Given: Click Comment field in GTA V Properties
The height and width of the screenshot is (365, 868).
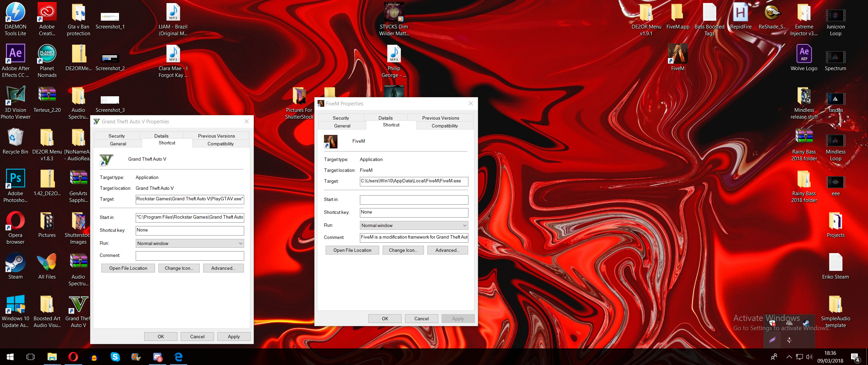Looking at the screenshot, I should 190,256.
